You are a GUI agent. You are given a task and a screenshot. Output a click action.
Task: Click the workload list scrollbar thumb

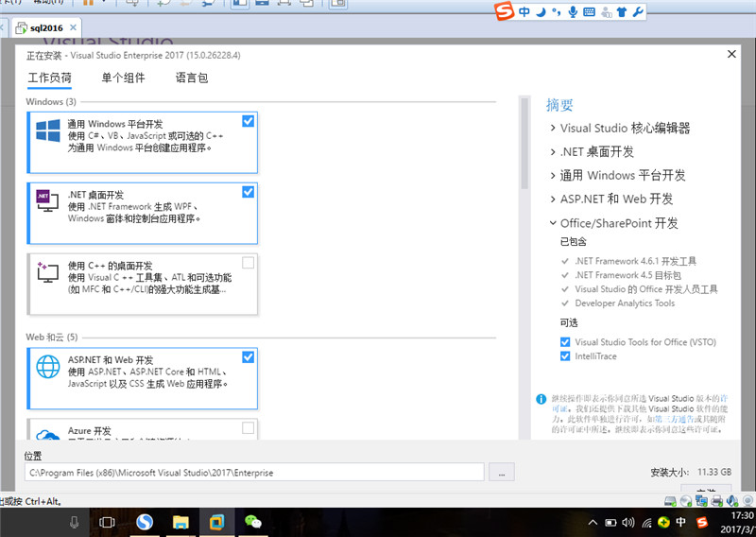[524, 144]
